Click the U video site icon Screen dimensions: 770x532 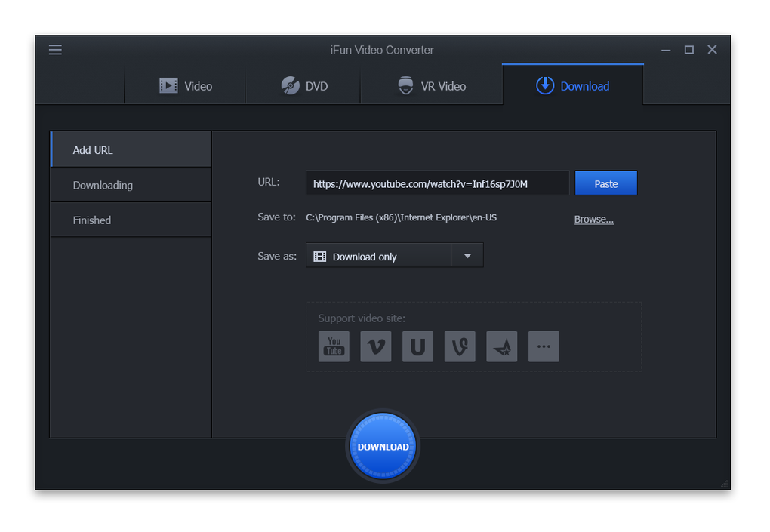(418, 346)
